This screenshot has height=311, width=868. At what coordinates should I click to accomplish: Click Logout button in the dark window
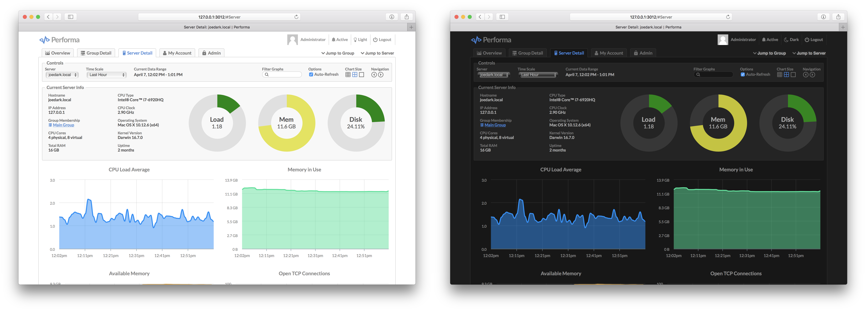click(x=814, y=40)
